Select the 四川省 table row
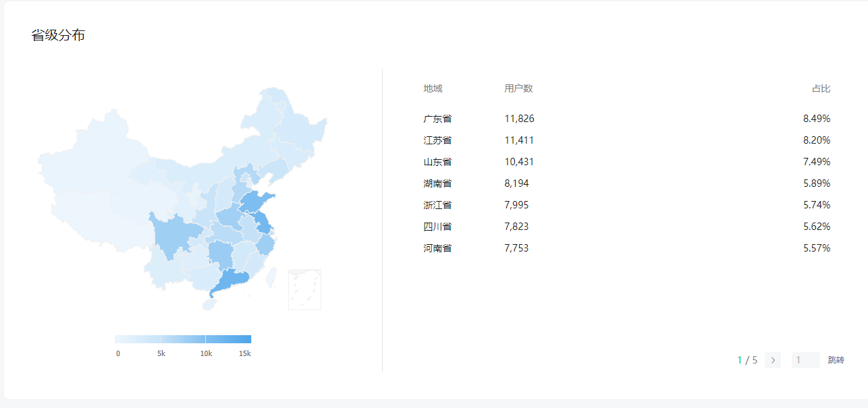 tap(437, 227)
